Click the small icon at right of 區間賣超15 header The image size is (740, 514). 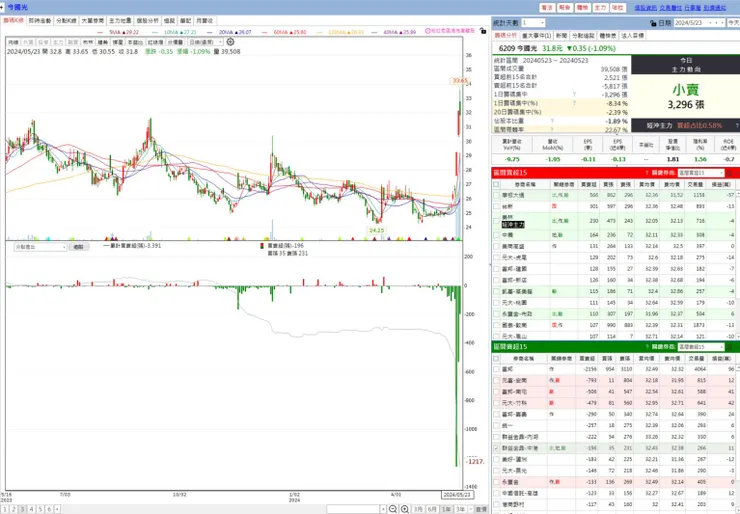[730, 347]
